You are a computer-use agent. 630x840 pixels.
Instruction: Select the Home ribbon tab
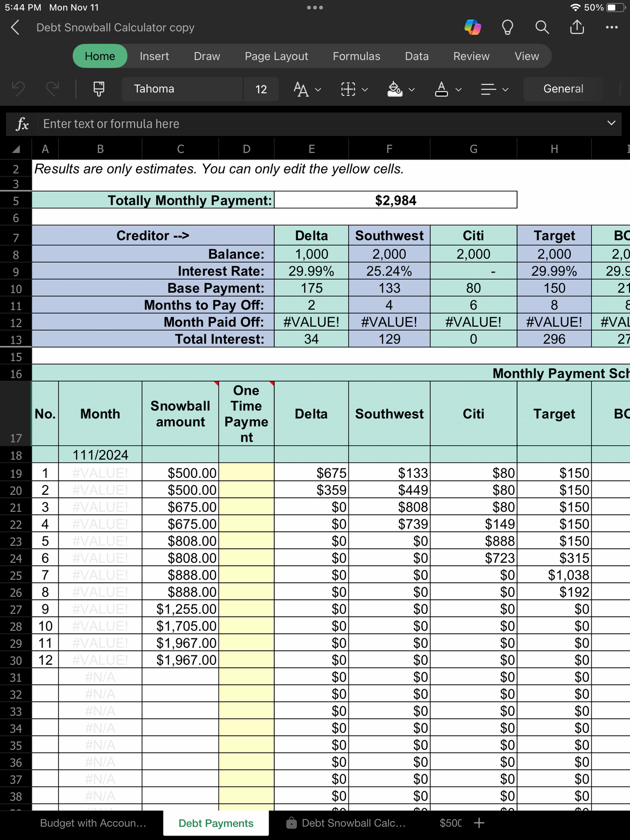pyautogui.click(x=100, y=56)
